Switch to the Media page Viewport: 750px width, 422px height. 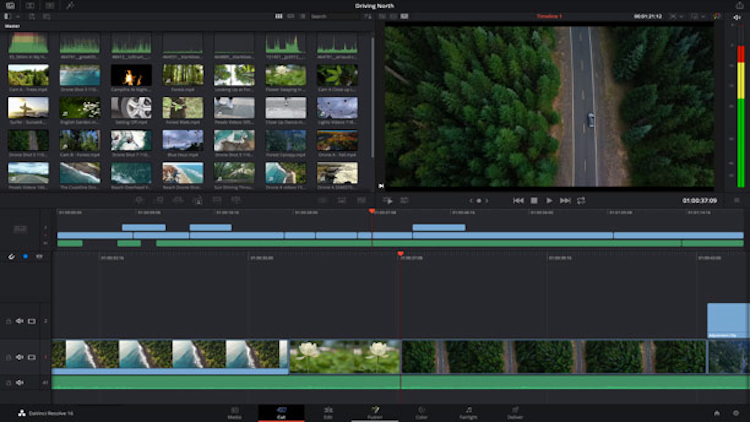[234, 413]
